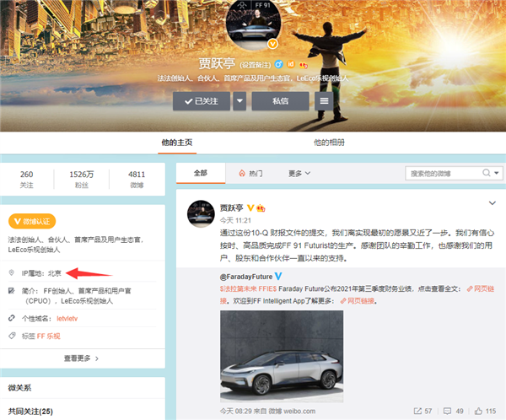The height and width of the screenshot is (420, 506).
Task: Click the gold V verification badge on avatar
Action: pyautogui.click(x=272, y=44)
